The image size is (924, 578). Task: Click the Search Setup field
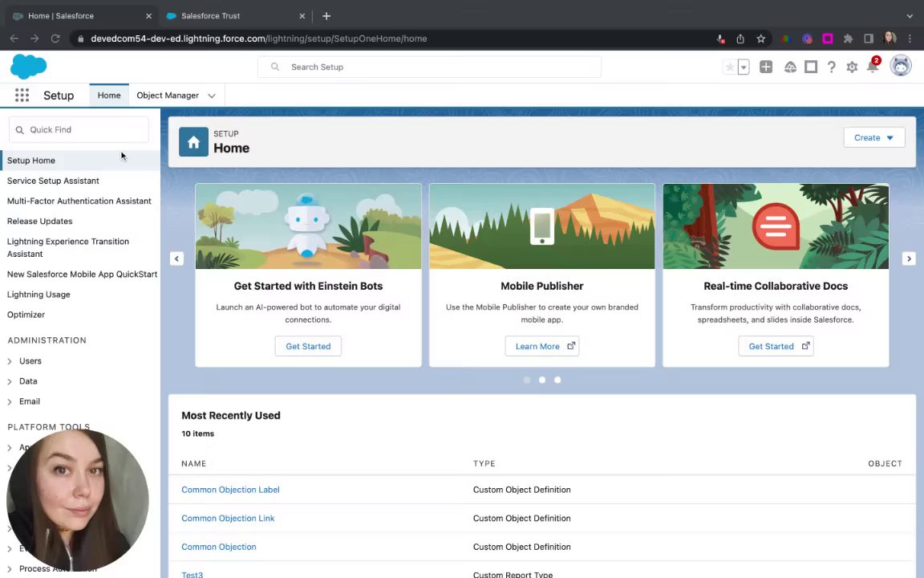point(429,67)
